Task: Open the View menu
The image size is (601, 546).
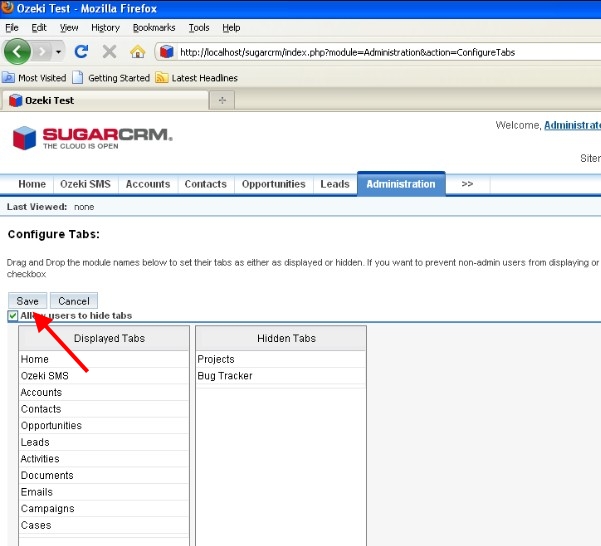Action: (x=69, y=28)
